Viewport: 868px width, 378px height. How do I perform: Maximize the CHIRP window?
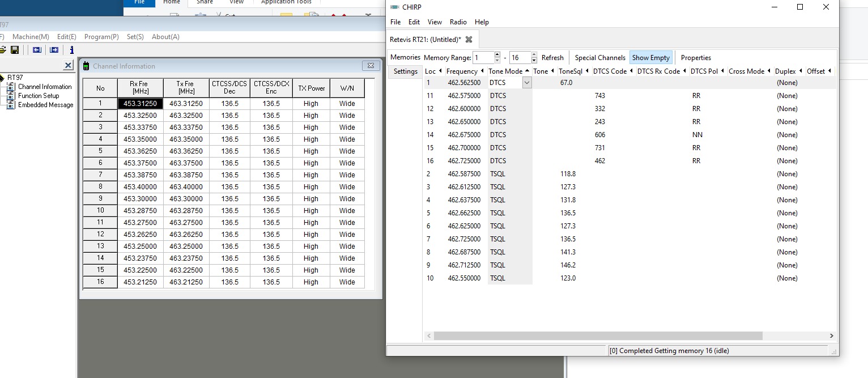(x=800, y=7)
